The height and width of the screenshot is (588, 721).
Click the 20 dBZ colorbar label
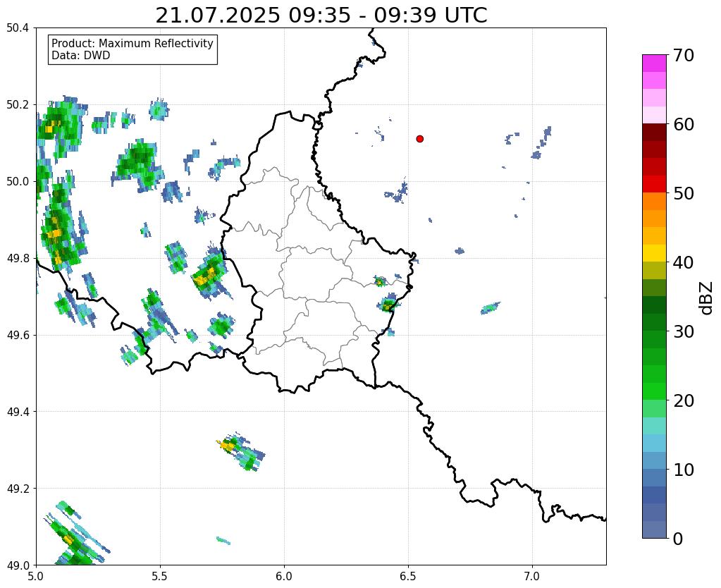[683, 400]
